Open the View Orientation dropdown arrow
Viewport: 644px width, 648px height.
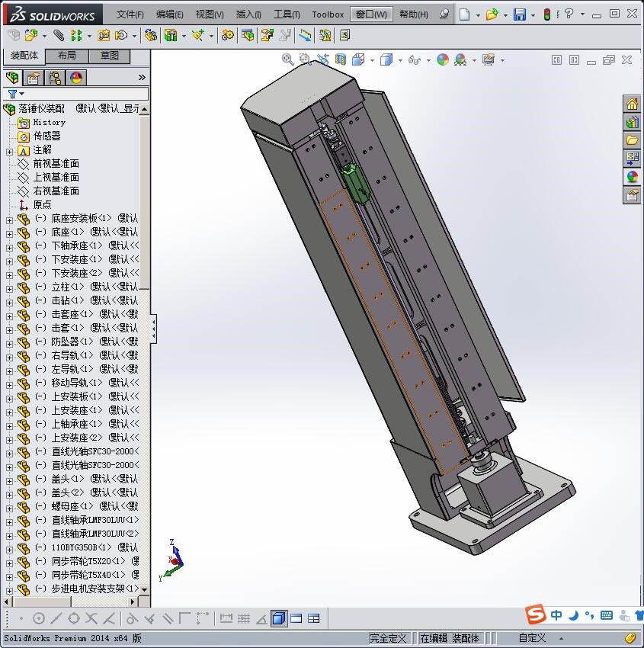[x=372, y=60]
